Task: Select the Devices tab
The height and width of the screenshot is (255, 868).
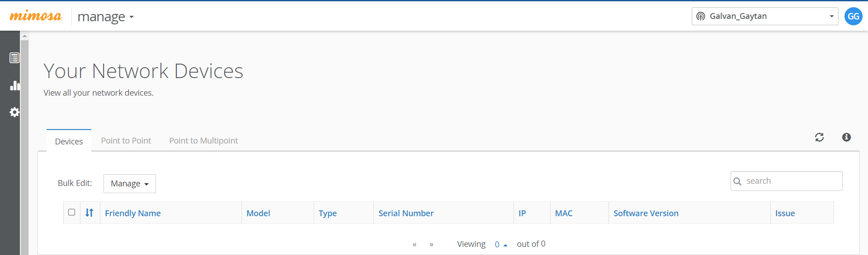Action: [x=69, y=141]
